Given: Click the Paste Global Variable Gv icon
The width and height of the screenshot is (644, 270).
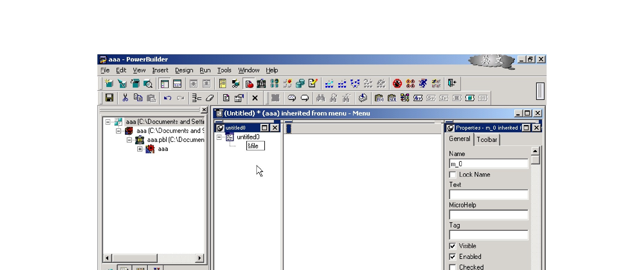Looking at the screenshot, I should click(418, 98).
